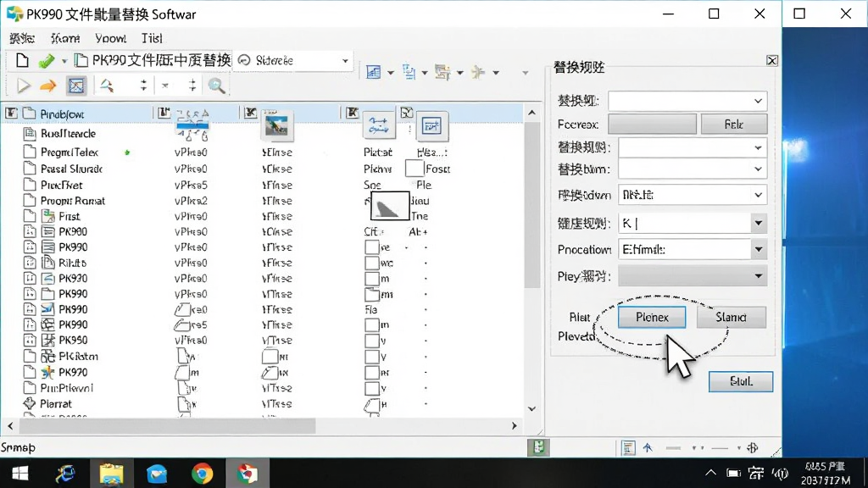This screenshot has width=868, height=488.
Task: Click the small X icon in toolbar
Action: (x=165, y=86)
